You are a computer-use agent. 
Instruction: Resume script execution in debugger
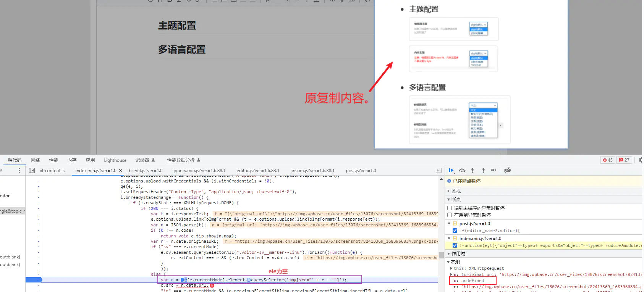tap(451, 170)
